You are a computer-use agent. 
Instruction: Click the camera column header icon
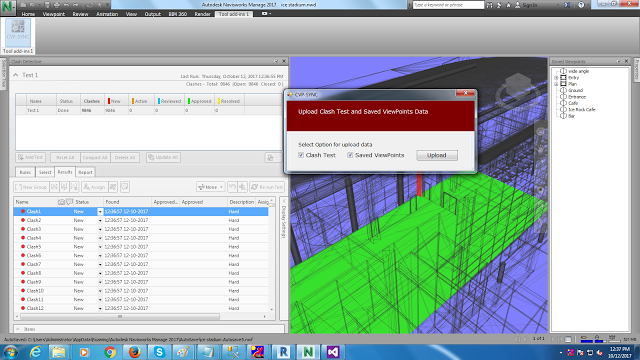pos(61,202)
